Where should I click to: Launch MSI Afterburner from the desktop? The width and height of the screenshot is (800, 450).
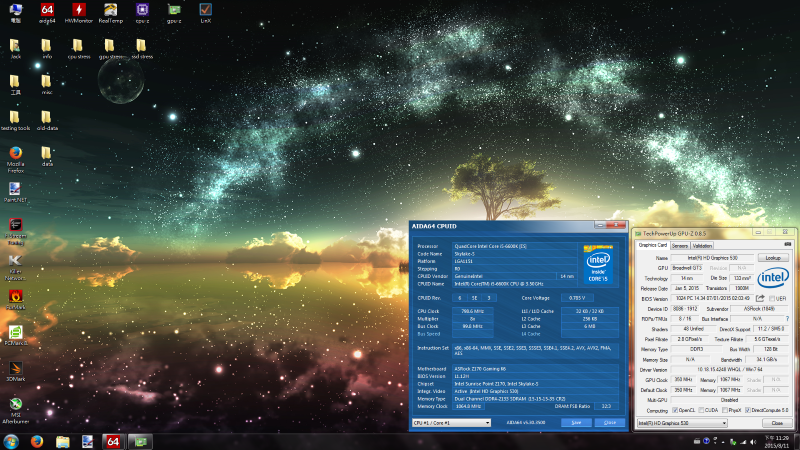[15, 405]
